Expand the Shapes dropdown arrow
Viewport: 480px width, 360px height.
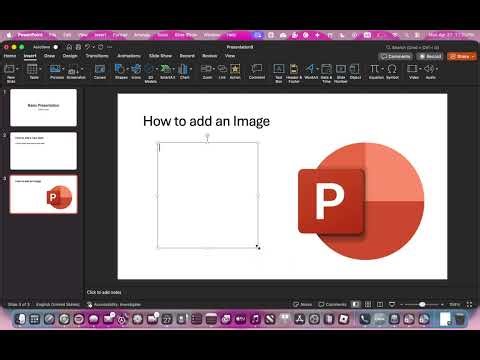(127, 69)
